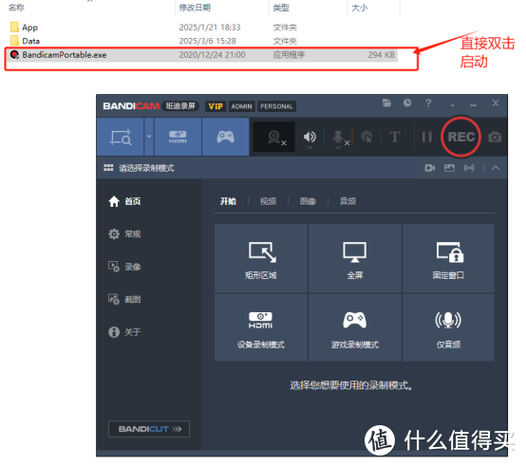Open the image list icon in status bar

pyautogui.click(x=450, y=168)
